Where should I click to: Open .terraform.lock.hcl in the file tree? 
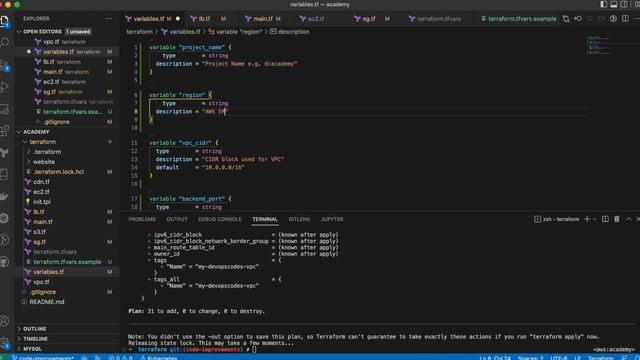59,172
